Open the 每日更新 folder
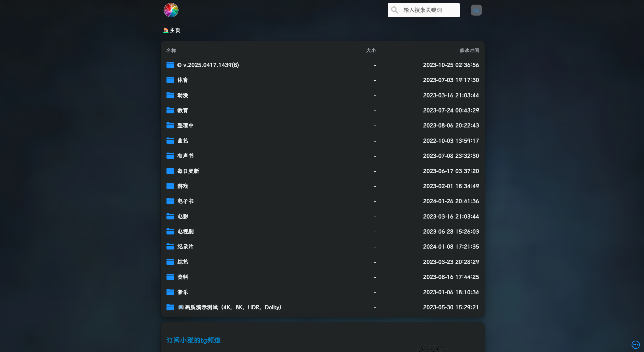644x352 pixels. click(x=188, y=171)
